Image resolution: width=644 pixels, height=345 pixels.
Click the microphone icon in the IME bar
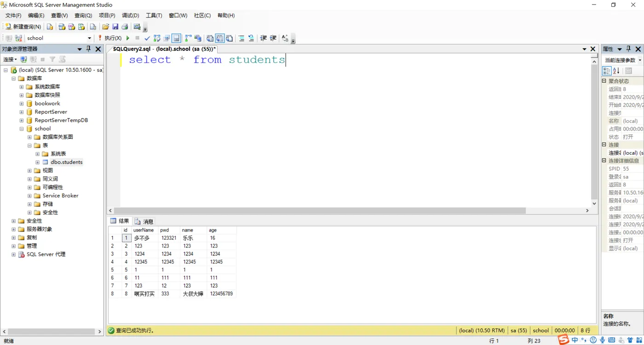tap(602, 340)
